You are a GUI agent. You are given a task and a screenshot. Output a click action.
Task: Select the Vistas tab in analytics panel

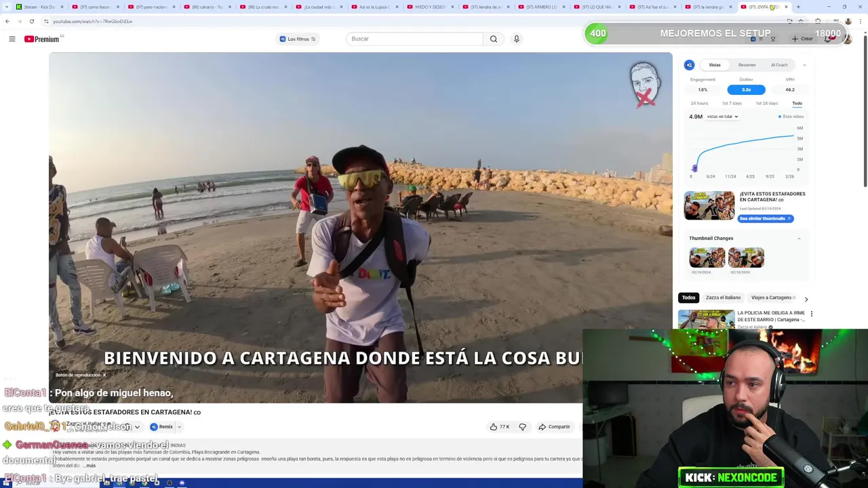coord(715,65)
